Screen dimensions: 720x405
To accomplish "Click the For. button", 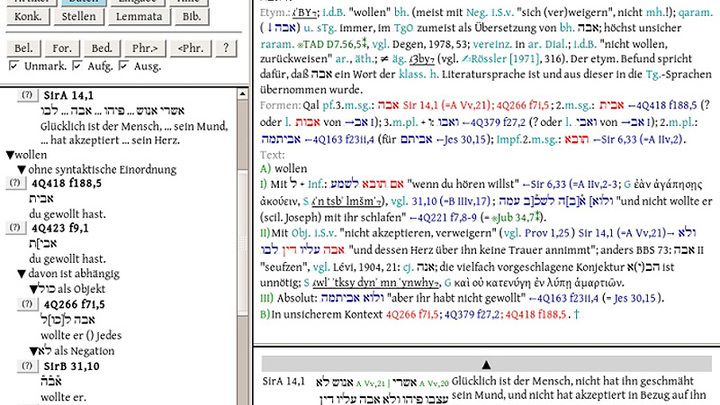I will pyautogui.click(x=62, y=48).
